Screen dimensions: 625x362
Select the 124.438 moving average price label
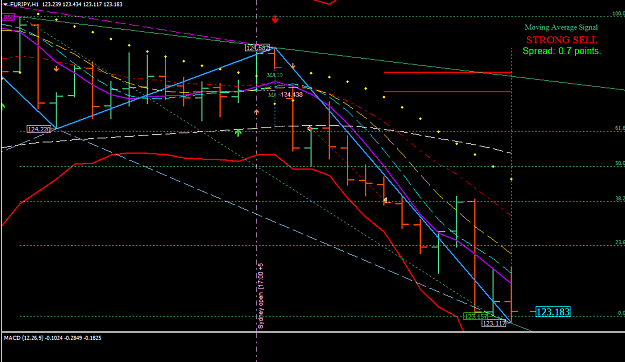(292, 95)
